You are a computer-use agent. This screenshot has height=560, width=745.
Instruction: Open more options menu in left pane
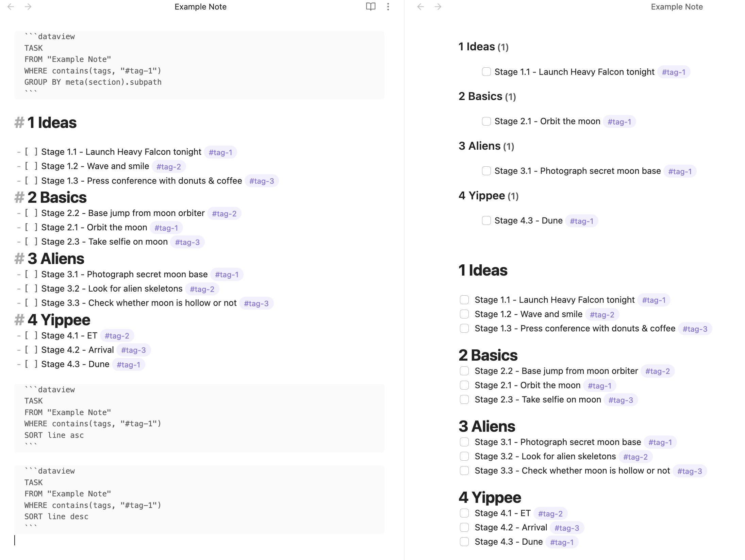point(388,7)
